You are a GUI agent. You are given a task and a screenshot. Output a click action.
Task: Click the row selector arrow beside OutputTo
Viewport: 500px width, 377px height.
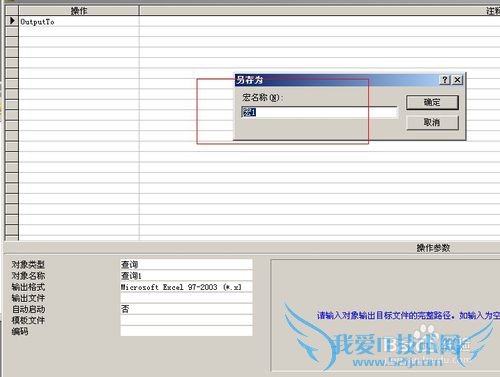(x=12, y=21)
